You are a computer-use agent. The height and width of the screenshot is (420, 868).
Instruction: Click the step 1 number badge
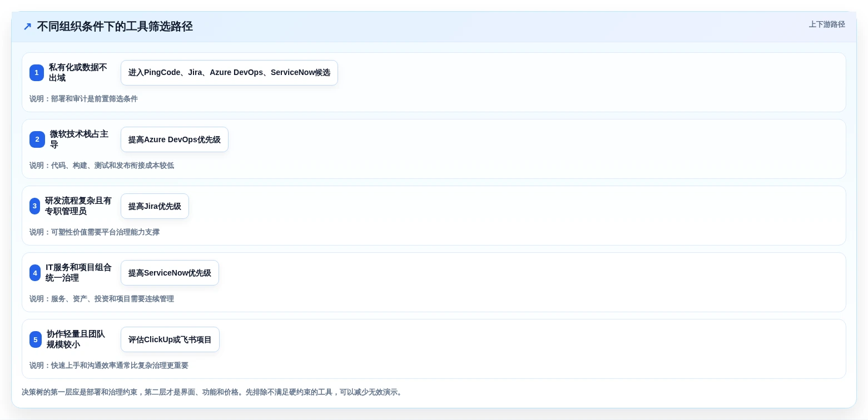(x=37, y=73)
